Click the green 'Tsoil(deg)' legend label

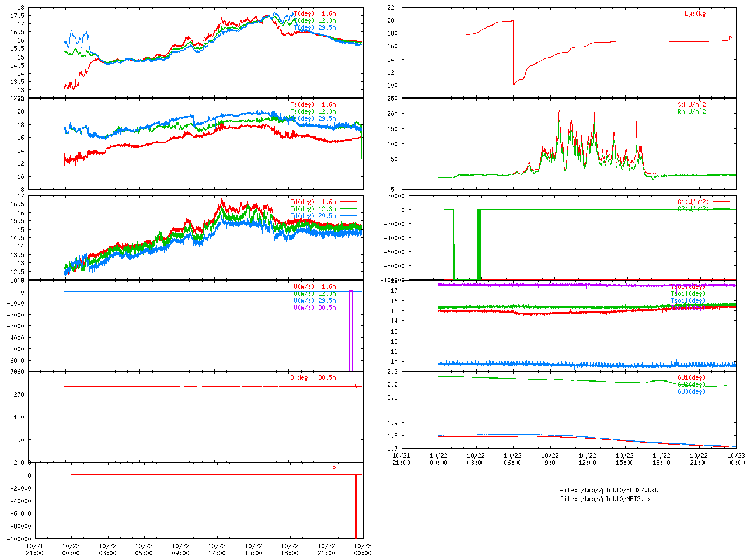[688, 293]
